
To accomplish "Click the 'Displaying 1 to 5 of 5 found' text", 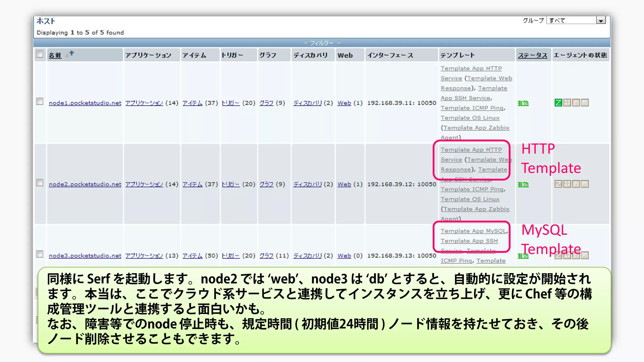I will coord(80,32).
